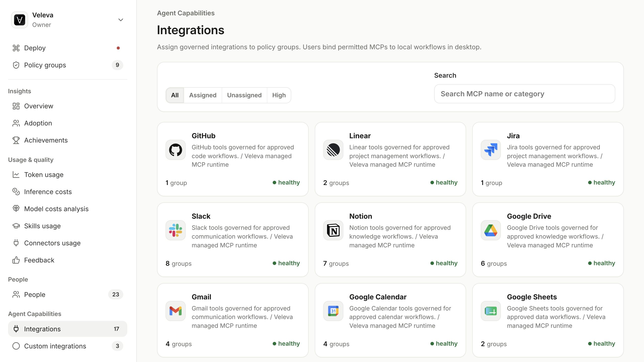Click the Feedback thumbs-up icon
The width and height of the screenshot is (644, 362).
click(x=16, y=260)
